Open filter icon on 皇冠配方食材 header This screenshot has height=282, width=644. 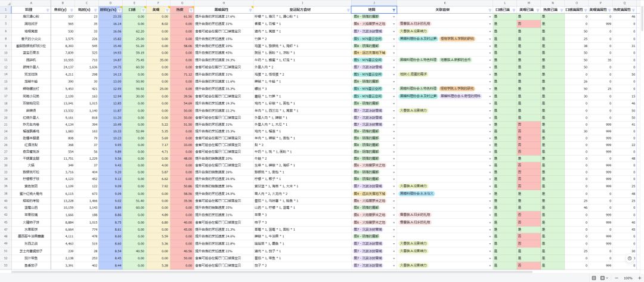348,10
